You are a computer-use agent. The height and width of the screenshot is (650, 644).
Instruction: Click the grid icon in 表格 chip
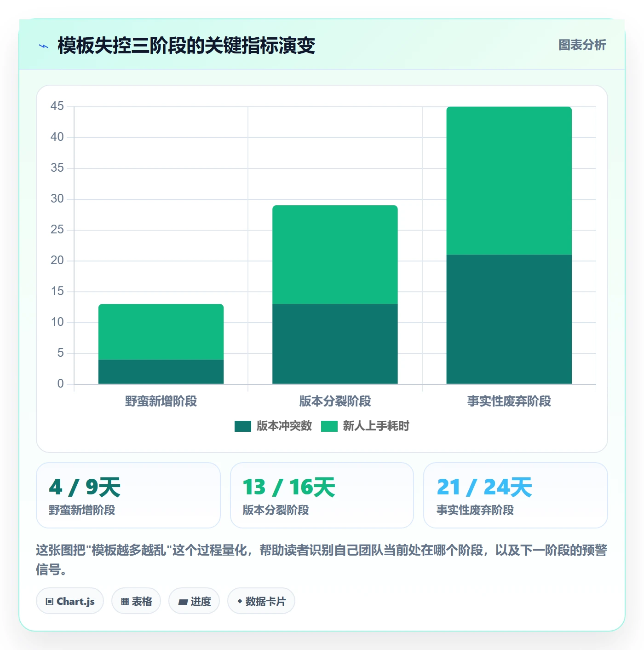125,602
